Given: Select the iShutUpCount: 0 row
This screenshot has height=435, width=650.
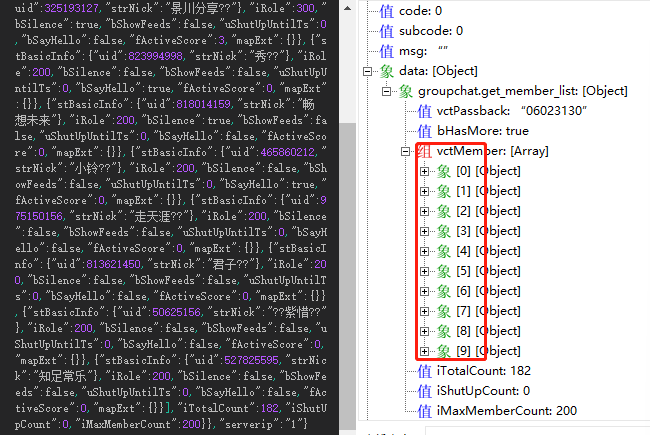Looking at the screenshot, I should [474, 391].
